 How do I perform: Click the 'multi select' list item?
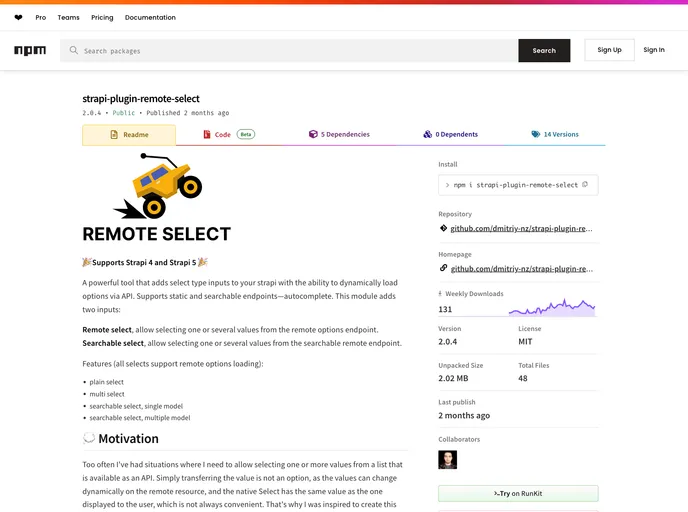[107, 394]
